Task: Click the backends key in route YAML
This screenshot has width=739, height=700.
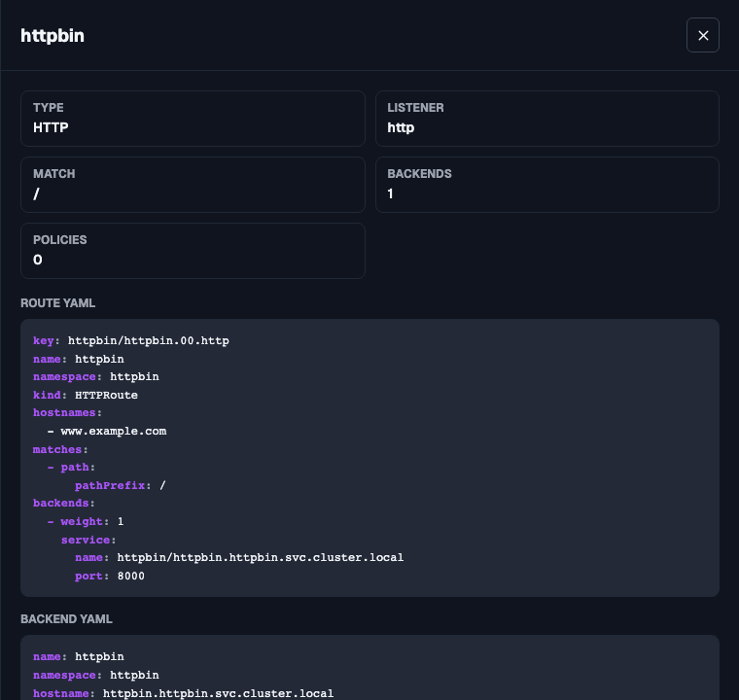Action: pyautogui.click(x=63, y=504)
